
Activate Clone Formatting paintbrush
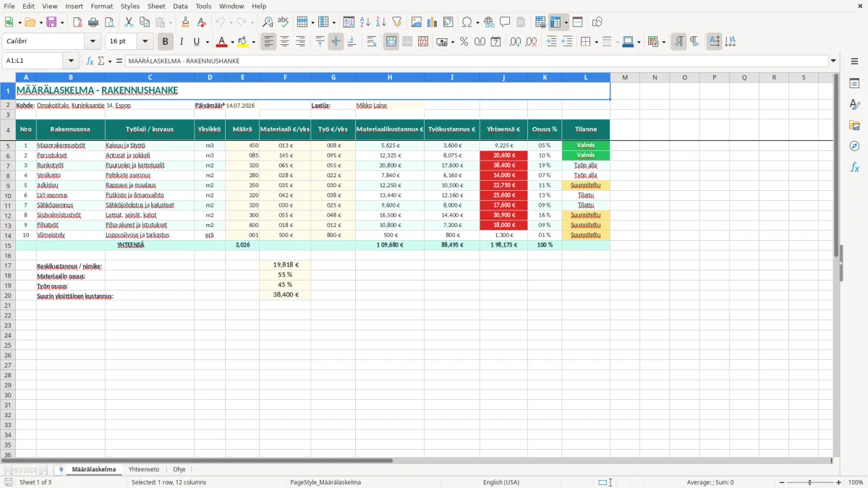click(x=185, y=22)
